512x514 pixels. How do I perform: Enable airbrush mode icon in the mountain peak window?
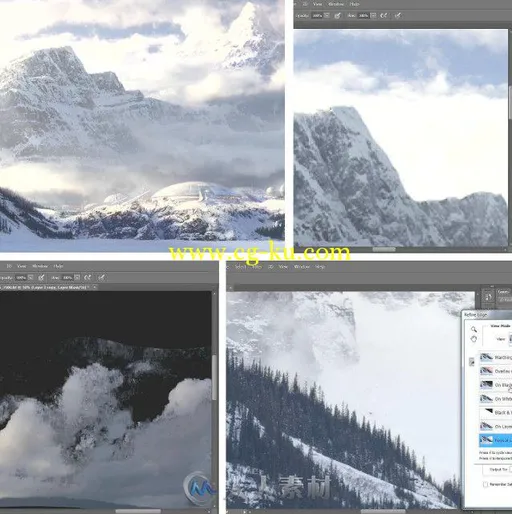(384, 15)
